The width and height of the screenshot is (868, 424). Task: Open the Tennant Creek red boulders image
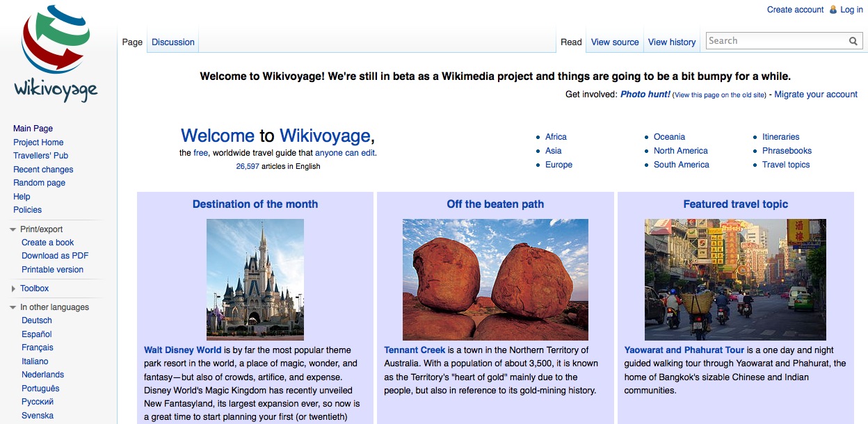[x=495, y=279]
